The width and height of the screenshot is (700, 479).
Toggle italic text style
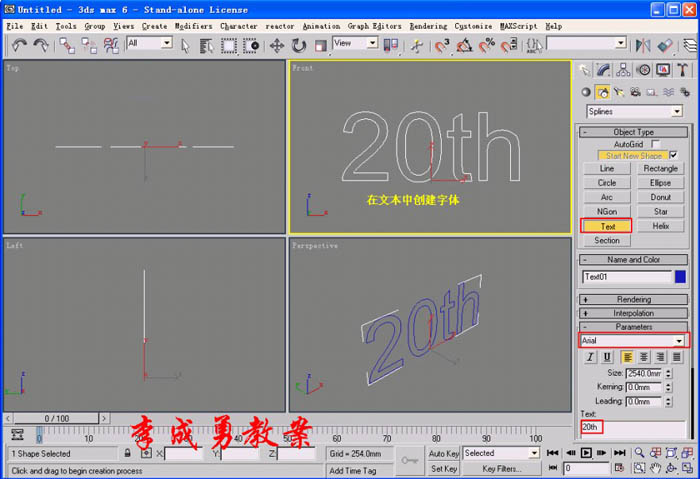pyautogui.click(x=590, y=357)
